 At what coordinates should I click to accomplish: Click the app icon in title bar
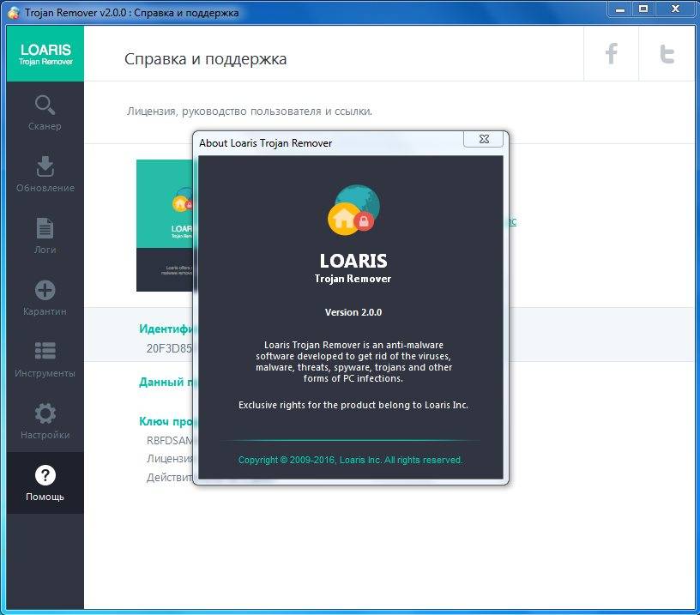click(14, 13)
